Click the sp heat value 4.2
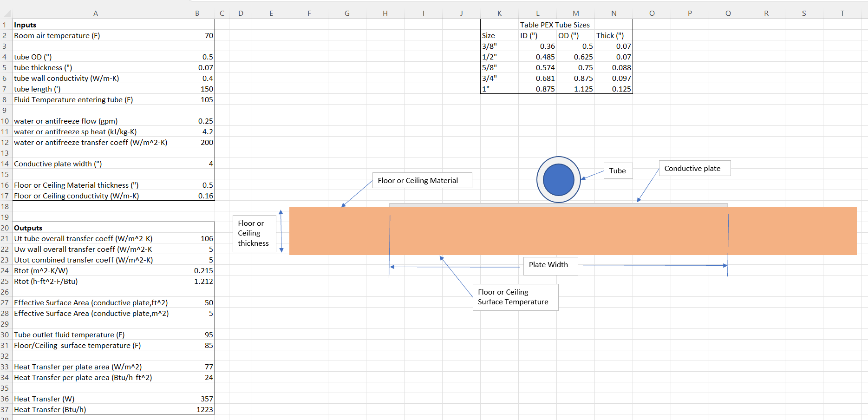 click(197, 132)
